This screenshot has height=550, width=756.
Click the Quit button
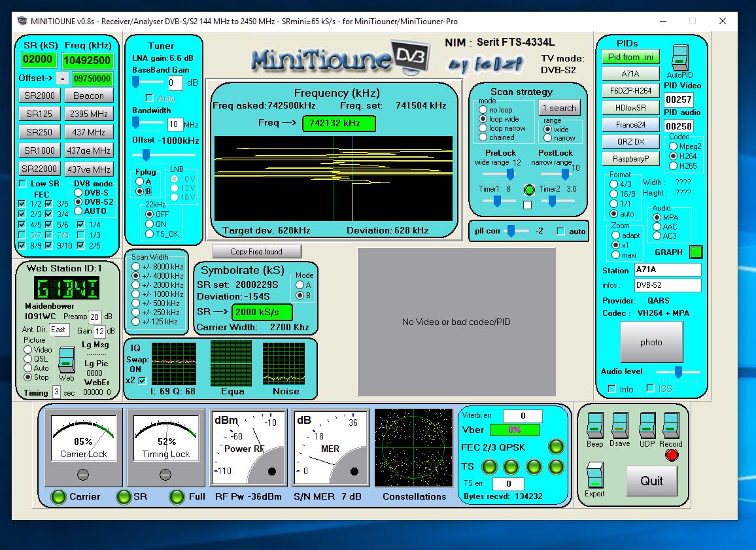point(651,481)
